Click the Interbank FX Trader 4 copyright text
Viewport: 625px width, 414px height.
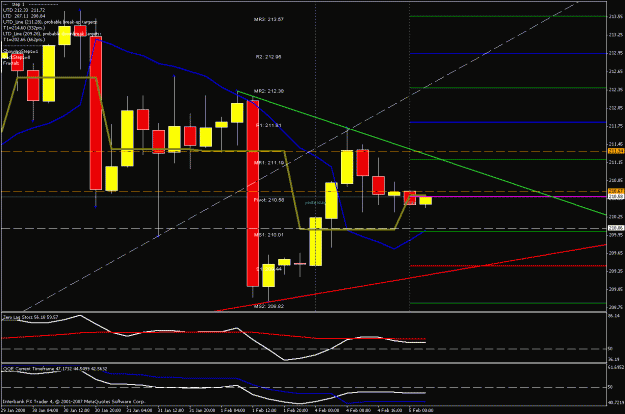74,402
